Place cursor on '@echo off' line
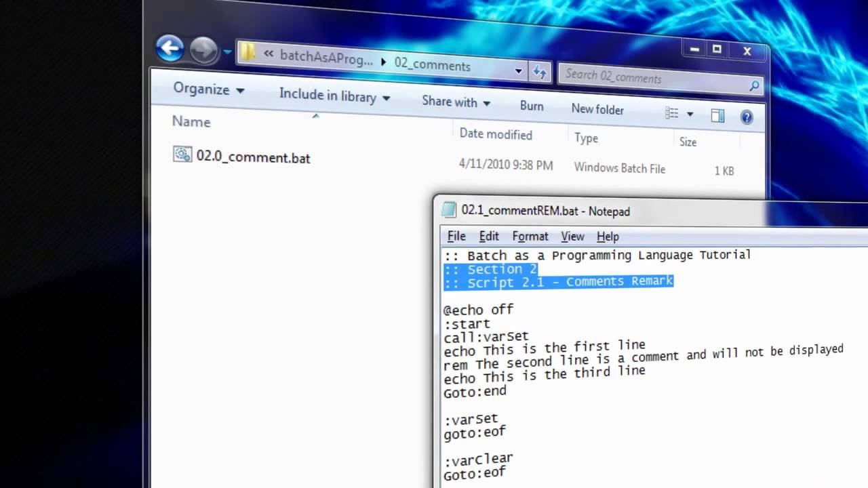868x488 pixels. coord(479,310)
